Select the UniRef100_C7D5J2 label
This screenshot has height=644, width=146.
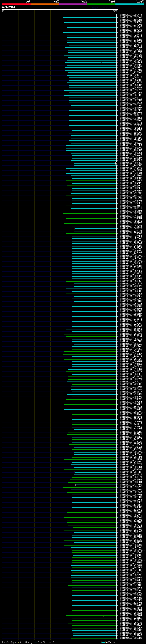pos(131,319)
